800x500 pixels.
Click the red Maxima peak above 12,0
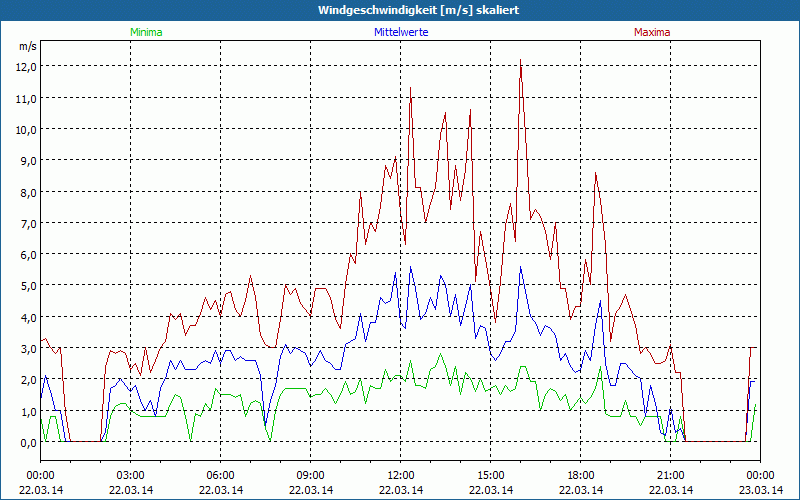tap(520, 60)
